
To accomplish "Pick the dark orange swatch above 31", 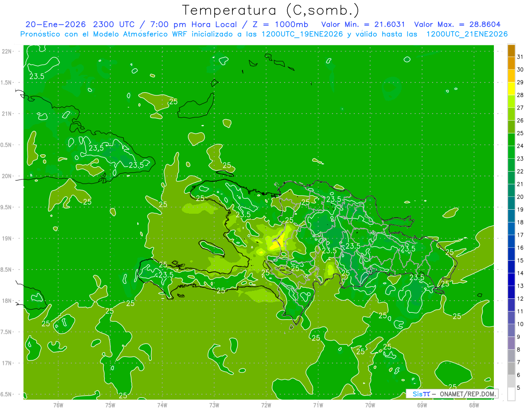I will coord(511,51).
